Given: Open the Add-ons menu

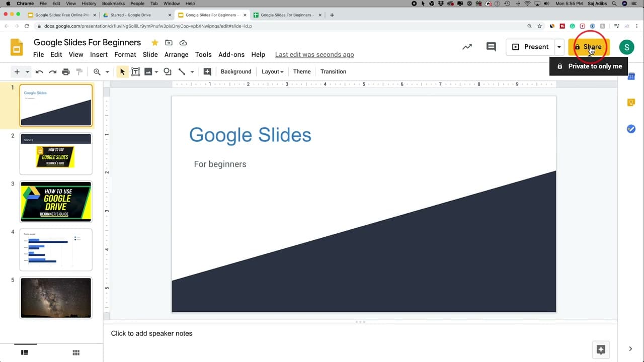Looking at the screenshot, I should pos(231,54).
